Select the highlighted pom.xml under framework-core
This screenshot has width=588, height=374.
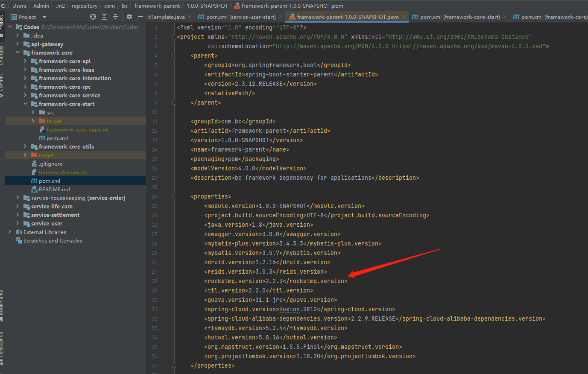[76, 181]
